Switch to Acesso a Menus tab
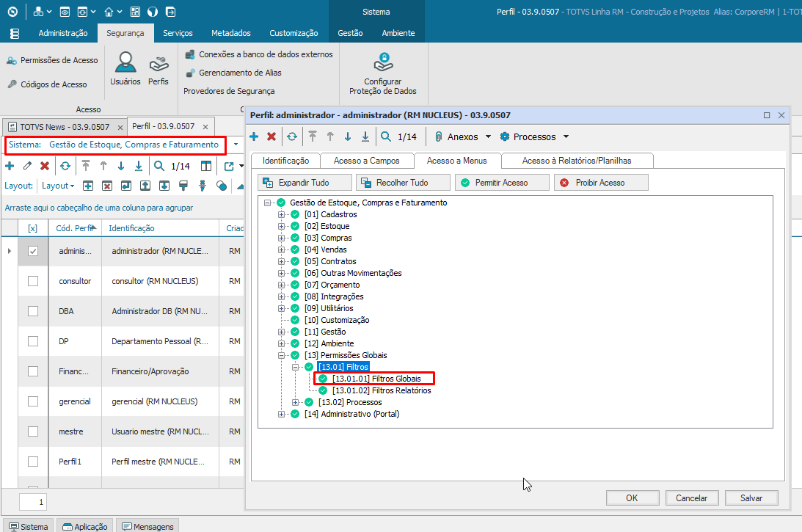The width and height of the screenshot is (802, 532). (x=456, y=161)
